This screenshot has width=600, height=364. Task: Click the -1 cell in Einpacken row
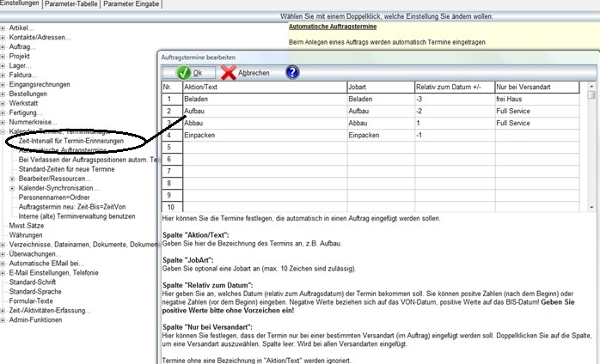455,135
